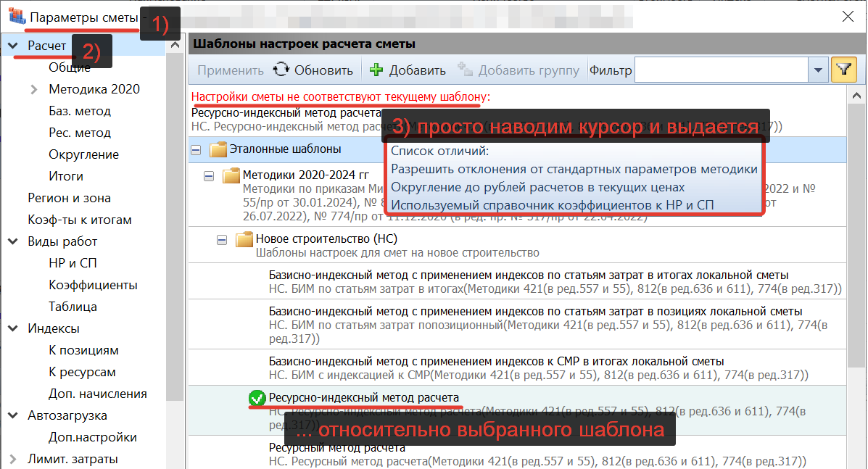
Task: Select the Эталонные шаблоны row label
Action: click(285, 149)
